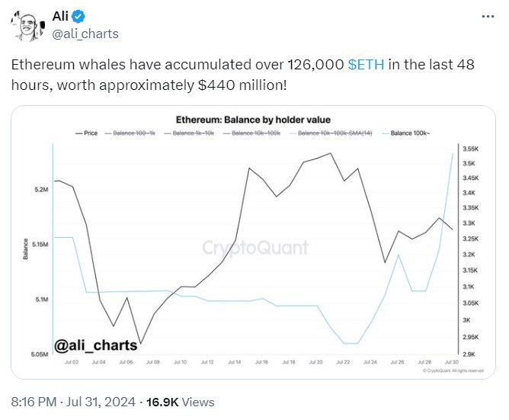
Task: Open the @ali_charts handle link
Action: click(x=85, y=34)
